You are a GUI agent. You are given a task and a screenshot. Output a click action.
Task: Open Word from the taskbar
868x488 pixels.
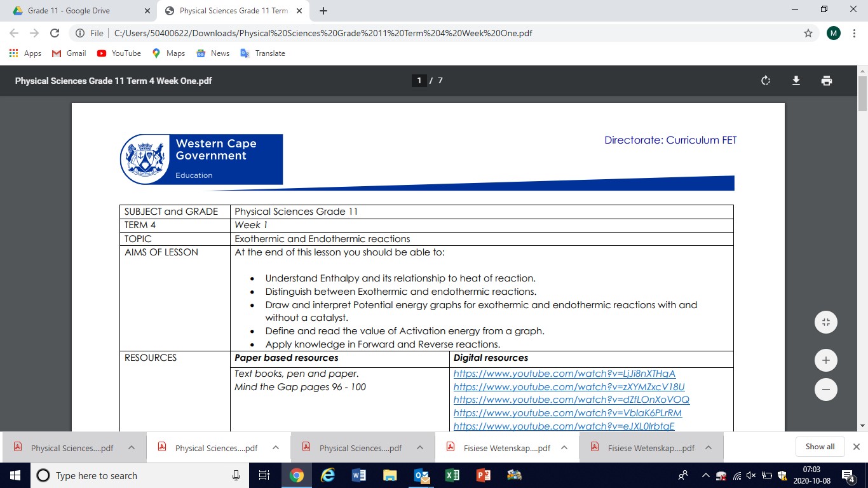click(x=359, y=475)
